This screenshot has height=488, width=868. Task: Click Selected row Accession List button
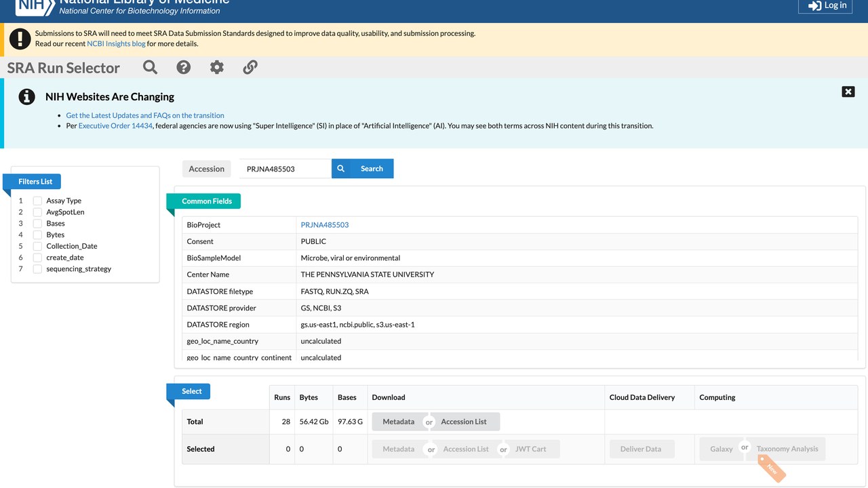pos(466,449)
